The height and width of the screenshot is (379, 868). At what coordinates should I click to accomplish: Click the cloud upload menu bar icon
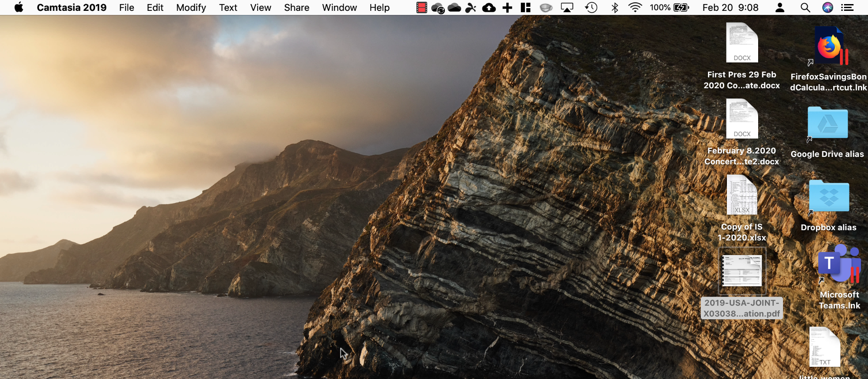click(x=489, y=8)
